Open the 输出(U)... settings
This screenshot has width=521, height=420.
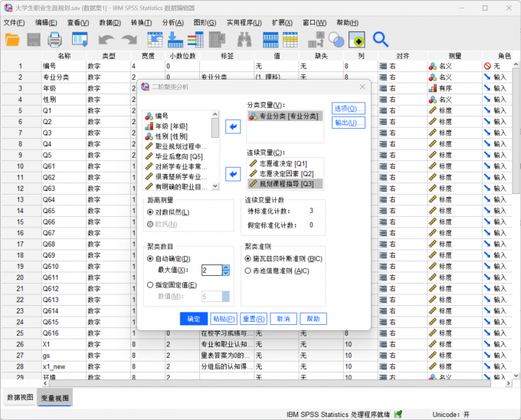tap(349, 123)
